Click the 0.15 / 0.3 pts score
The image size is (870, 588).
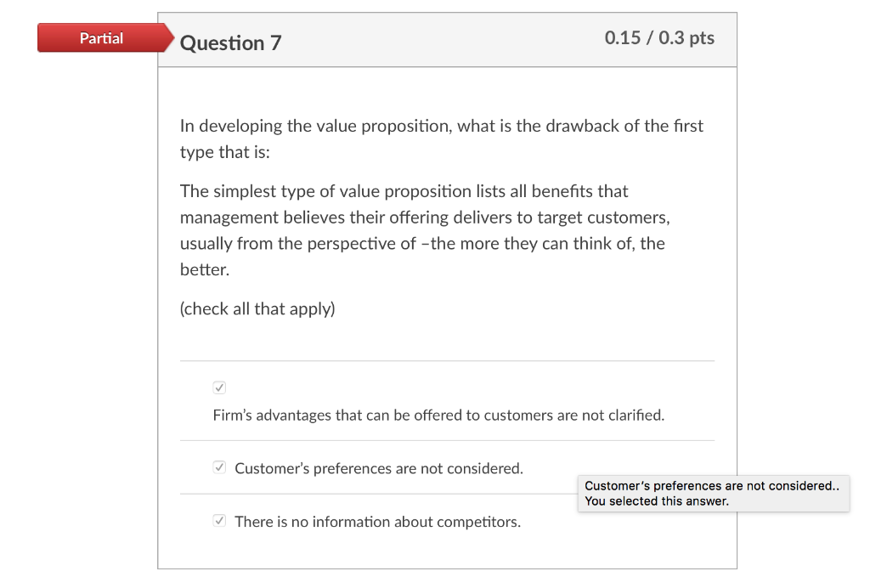tap(658, 37)
